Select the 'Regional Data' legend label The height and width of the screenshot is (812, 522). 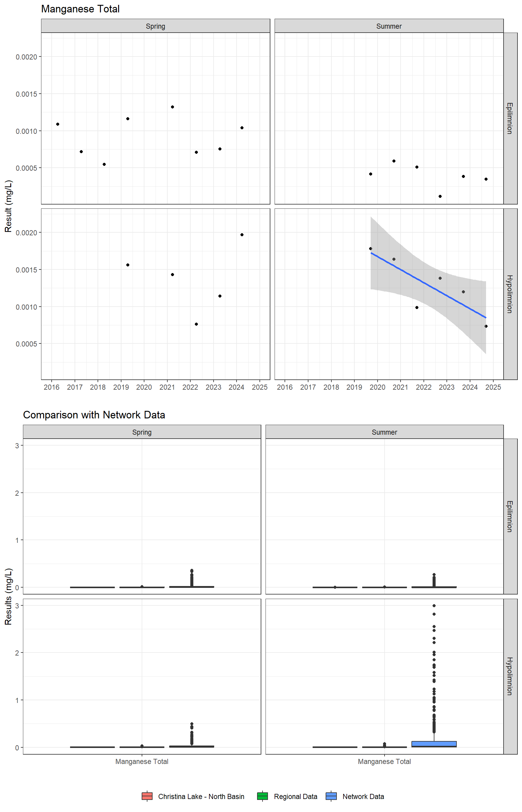[295, 796]
